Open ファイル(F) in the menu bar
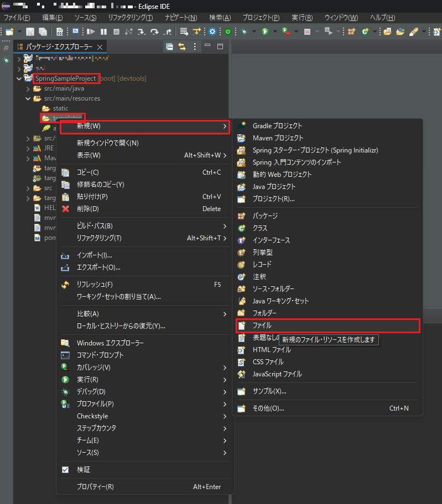Image resolution: width=442 pixels, height=504 pixels. 17,18
